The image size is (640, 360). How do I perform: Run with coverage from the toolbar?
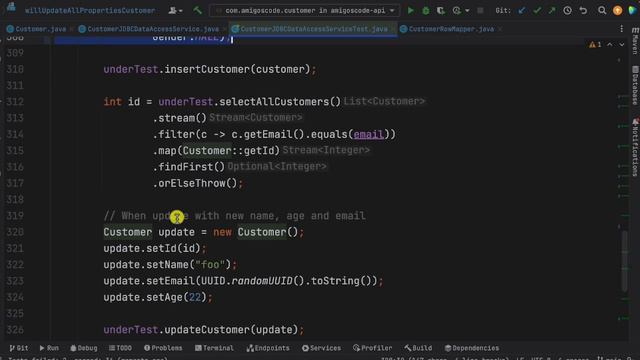tap(441, 11)
